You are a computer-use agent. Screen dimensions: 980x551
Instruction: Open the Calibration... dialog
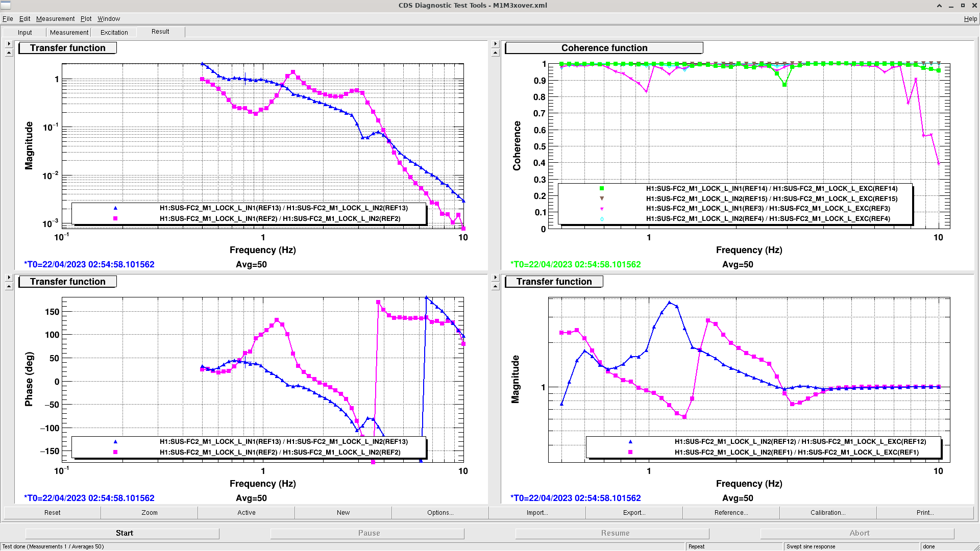click(x=828, y=513)
